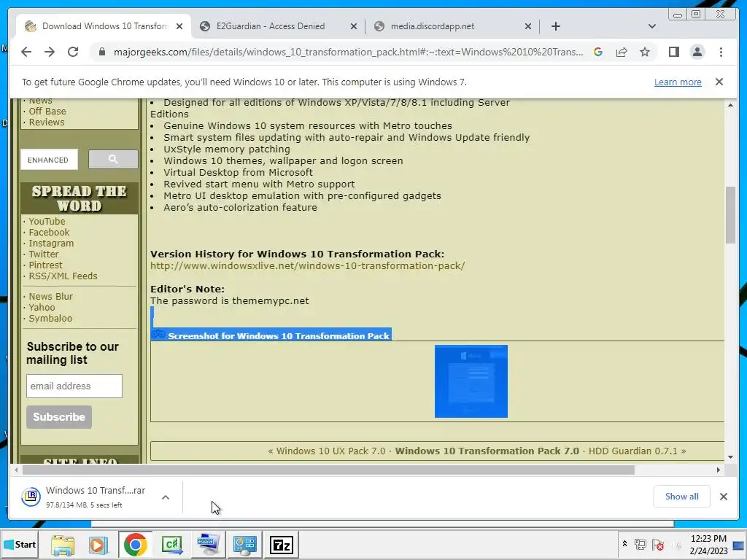Open the Symbaloo link
747x560 pixels.
(x=50, y=319)
